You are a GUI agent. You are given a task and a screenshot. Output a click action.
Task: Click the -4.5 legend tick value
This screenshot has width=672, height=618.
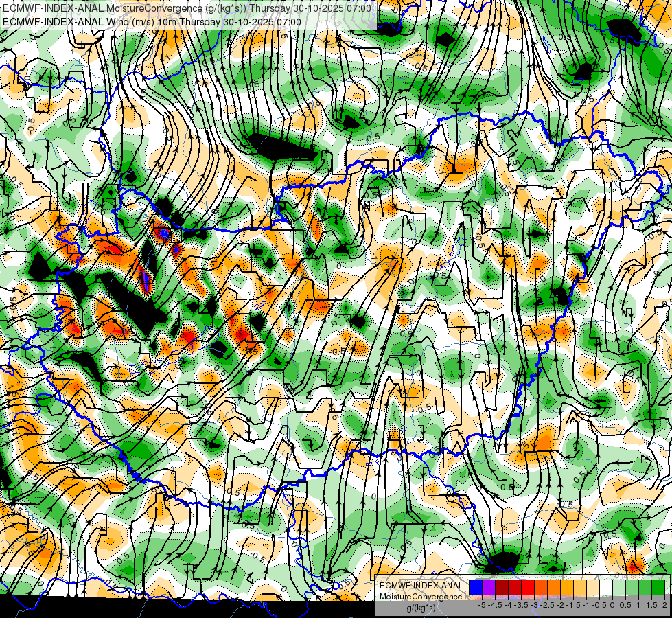pos(495,605)
